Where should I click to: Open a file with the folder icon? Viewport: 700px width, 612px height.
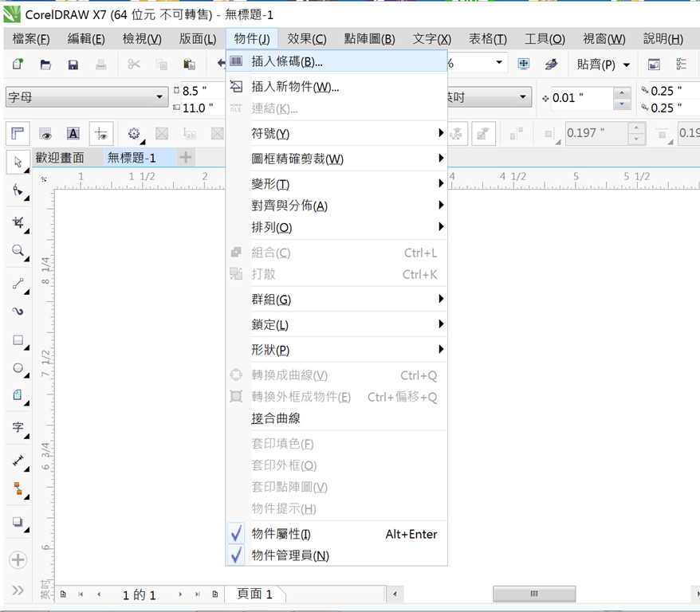point(45,65)
